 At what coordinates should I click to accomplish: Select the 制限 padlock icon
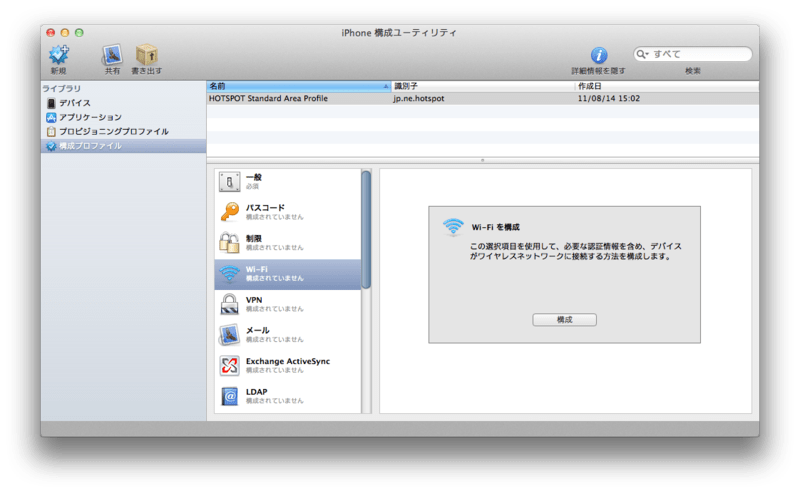click(229, 242)
